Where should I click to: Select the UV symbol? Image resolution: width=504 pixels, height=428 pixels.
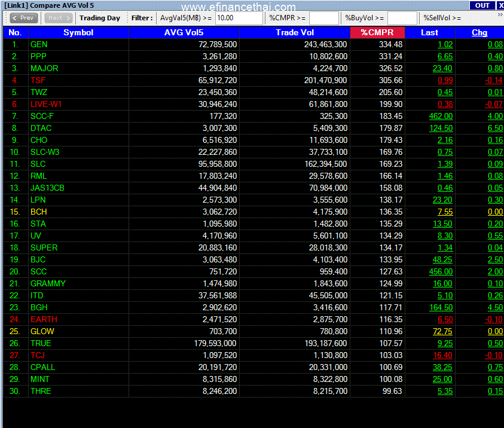36,236
